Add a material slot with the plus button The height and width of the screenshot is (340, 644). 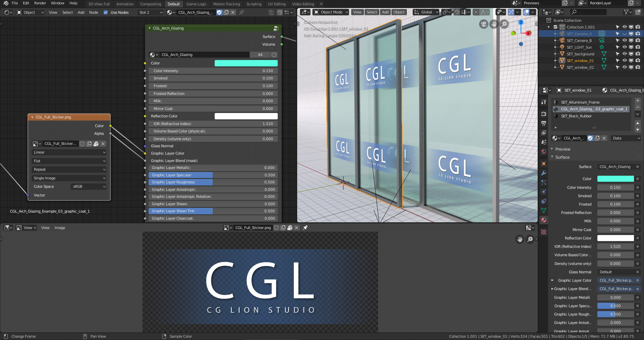(x=638, y=101)
